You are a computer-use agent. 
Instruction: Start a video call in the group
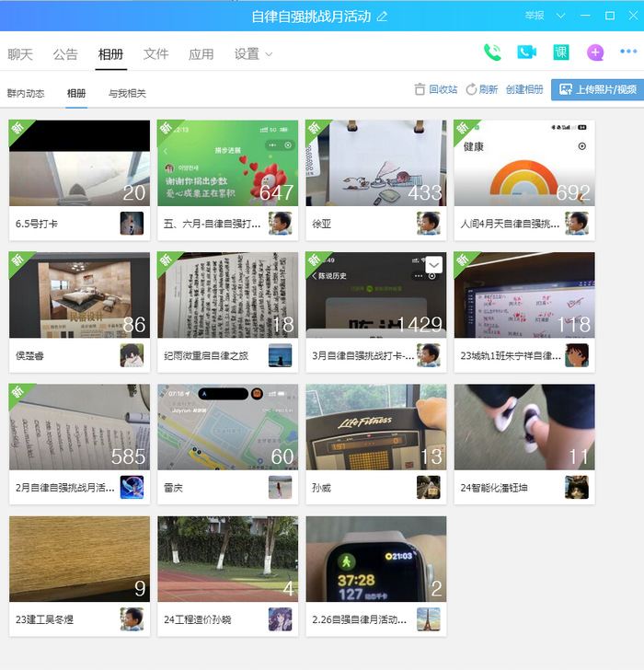click(526, 52)
